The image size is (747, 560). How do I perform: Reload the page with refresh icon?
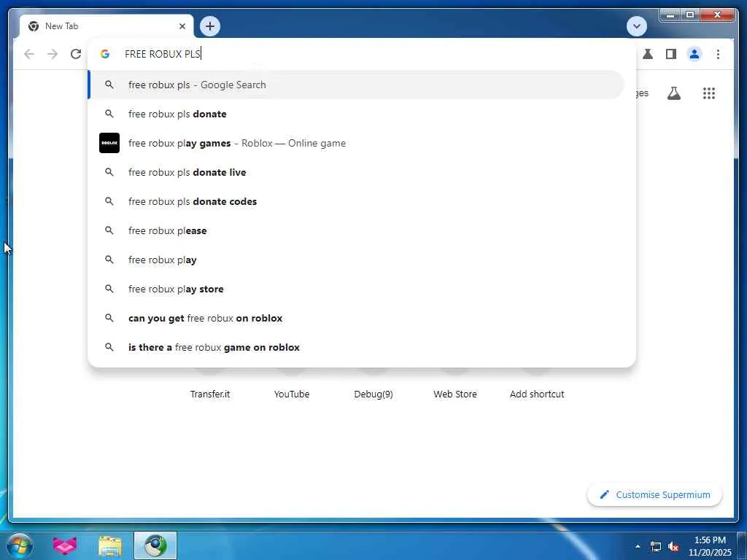click(76, 54)
